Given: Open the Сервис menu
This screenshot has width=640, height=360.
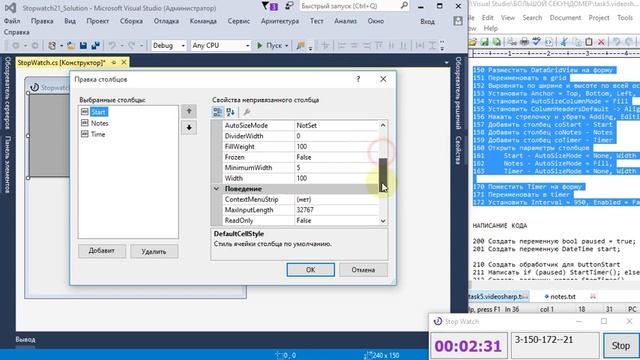Looking at the screenshot, I should click(238, 21).
